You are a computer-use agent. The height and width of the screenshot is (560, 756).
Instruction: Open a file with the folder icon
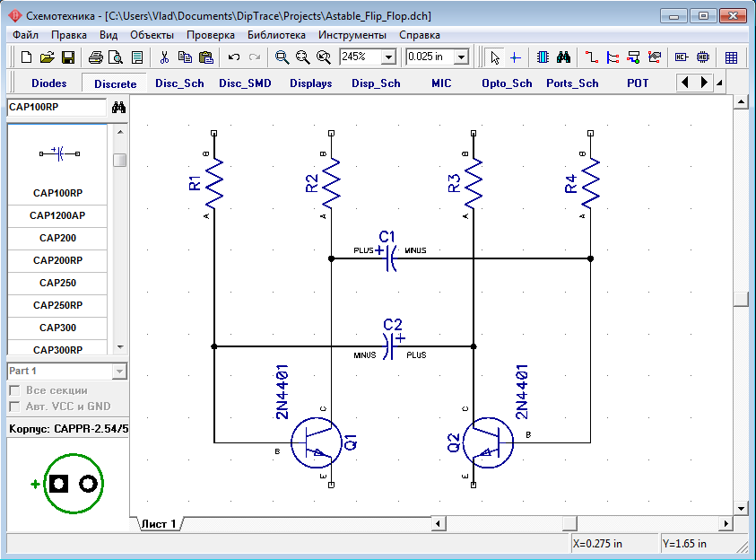(x=48, y=57)
